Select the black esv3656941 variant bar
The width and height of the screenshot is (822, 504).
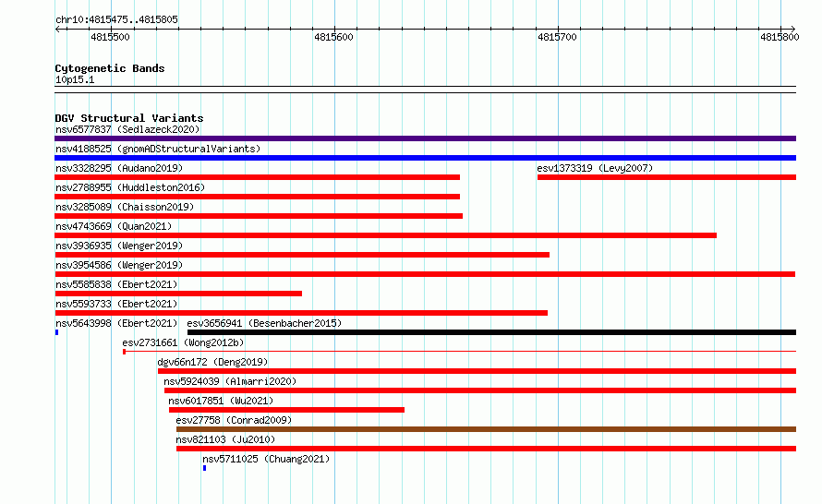491,332
